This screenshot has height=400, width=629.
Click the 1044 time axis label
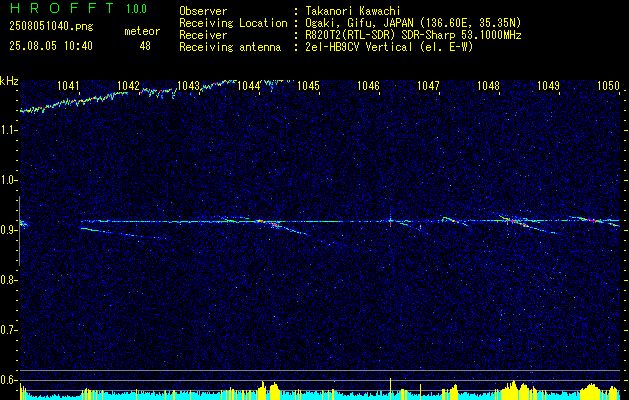coord(248,85)
